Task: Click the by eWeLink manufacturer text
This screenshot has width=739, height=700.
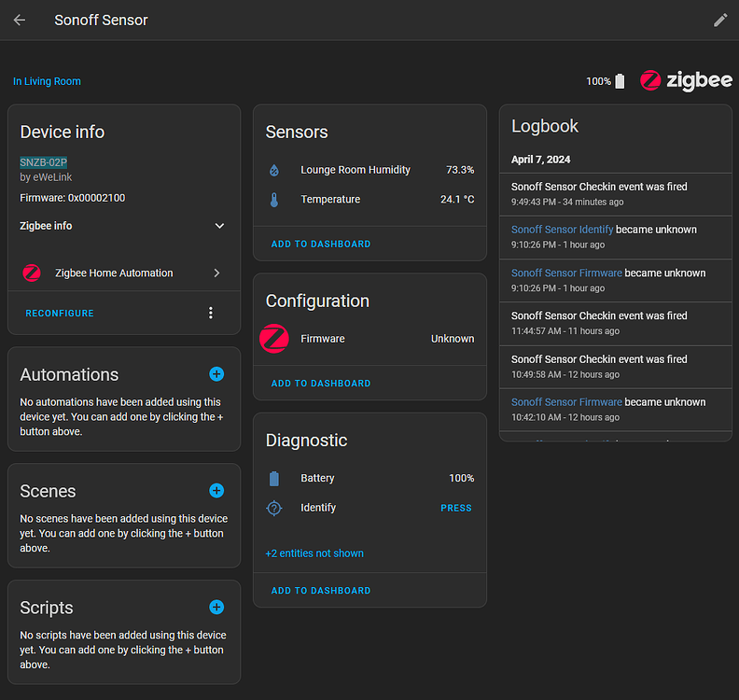Action: (46, 177)
